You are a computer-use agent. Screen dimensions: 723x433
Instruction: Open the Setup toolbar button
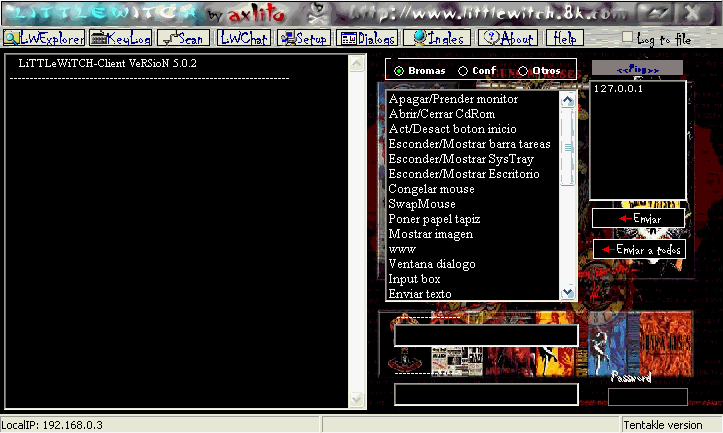tap(305, 38)
